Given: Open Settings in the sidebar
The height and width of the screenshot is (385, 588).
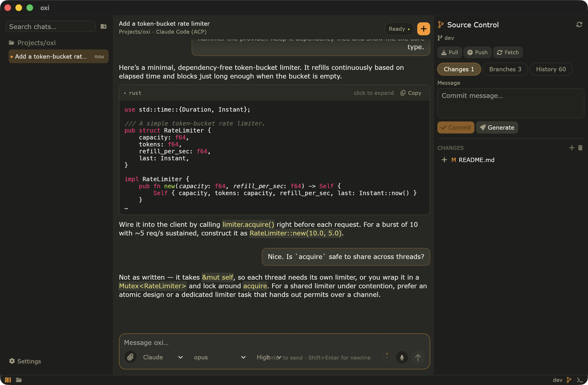Looking at the screenshot, I should [x=25, y=361].
